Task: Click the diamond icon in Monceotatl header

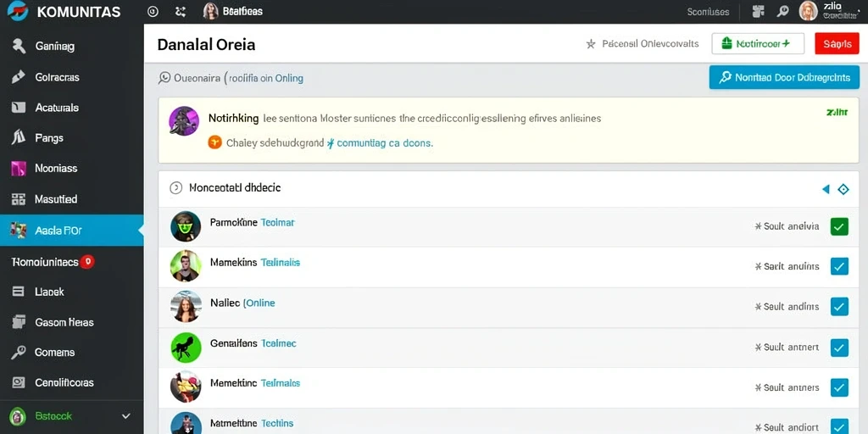Action: tap(843, 189)
